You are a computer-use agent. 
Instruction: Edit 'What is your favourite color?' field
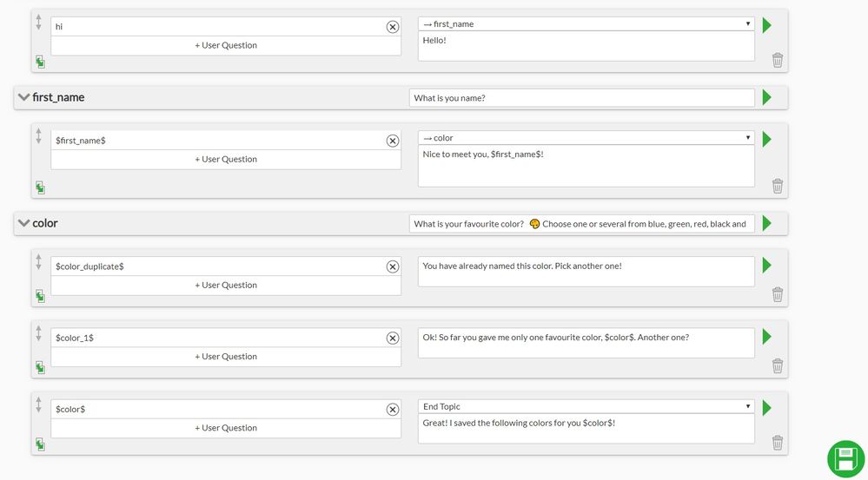click(582, 224)
